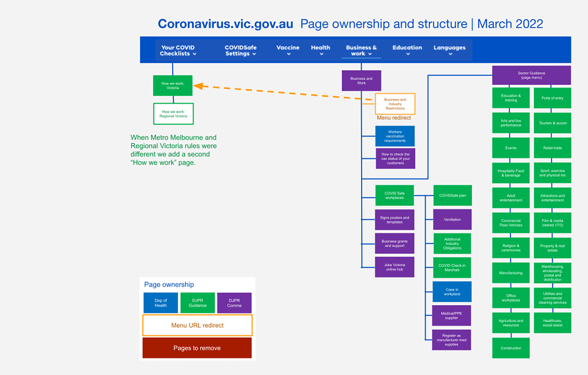The height and width of the screenshot is (375, 588).
Task: Open the Languages menu item
Action: (449, 50)
